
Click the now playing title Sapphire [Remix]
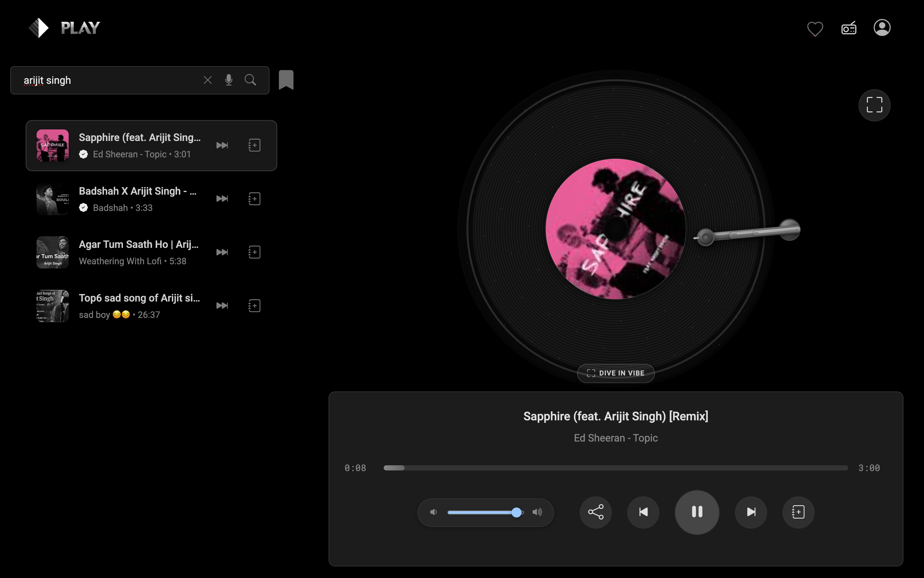click(x=615, y=416)
